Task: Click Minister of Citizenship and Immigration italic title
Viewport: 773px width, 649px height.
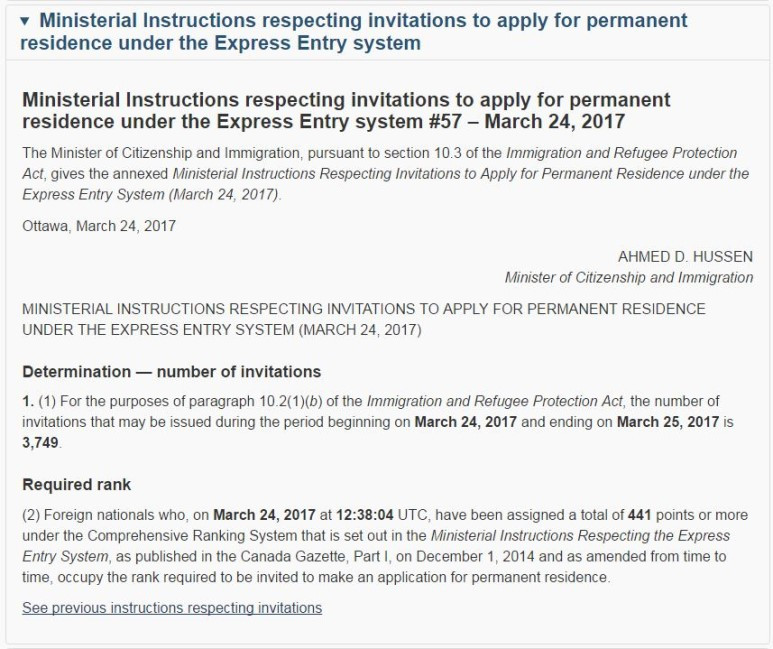Action: pos(629,277)
